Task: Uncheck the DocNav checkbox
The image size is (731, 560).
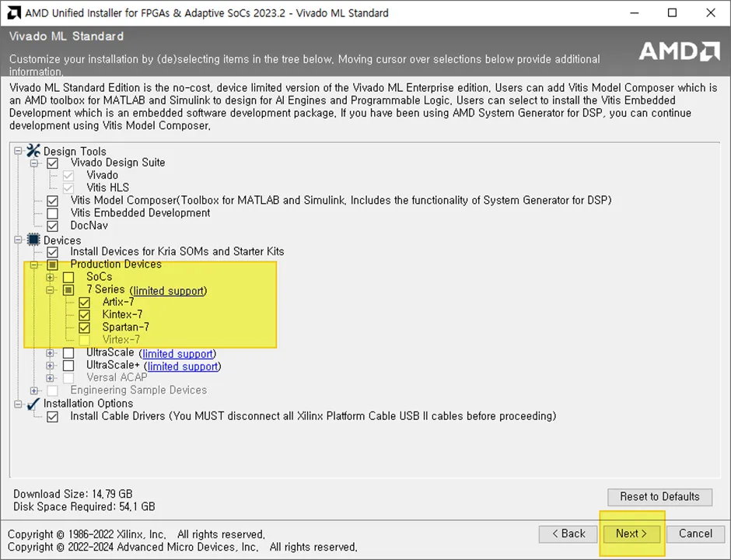Action: click(53, 226)
